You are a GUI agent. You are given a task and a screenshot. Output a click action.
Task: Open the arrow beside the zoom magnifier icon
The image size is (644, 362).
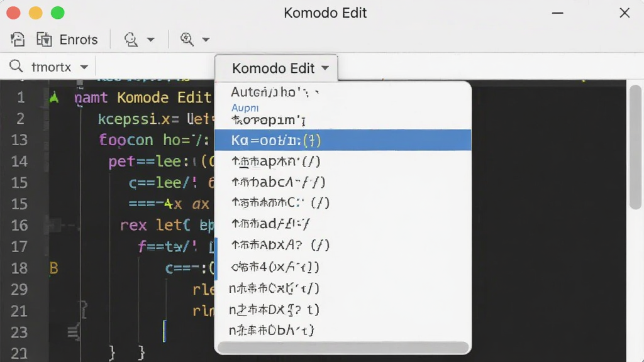206,40
